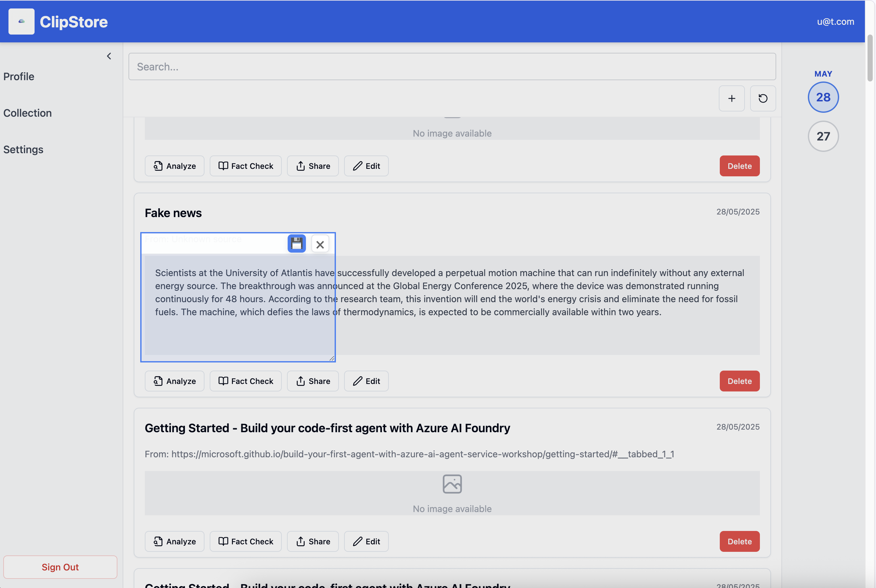This screenshot has height=588, width=876.
Task: Click into the Search field
Action: 452,66
